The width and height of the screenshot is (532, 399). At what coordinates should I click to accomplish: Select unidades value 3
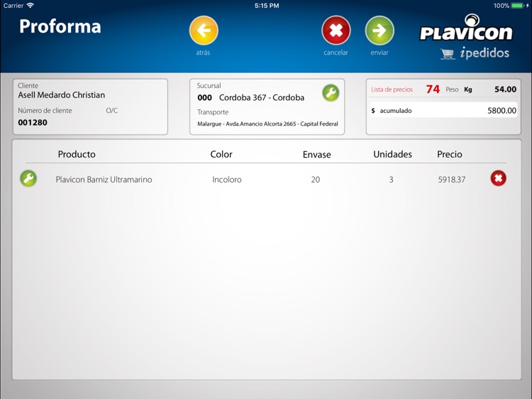(391, 180)
